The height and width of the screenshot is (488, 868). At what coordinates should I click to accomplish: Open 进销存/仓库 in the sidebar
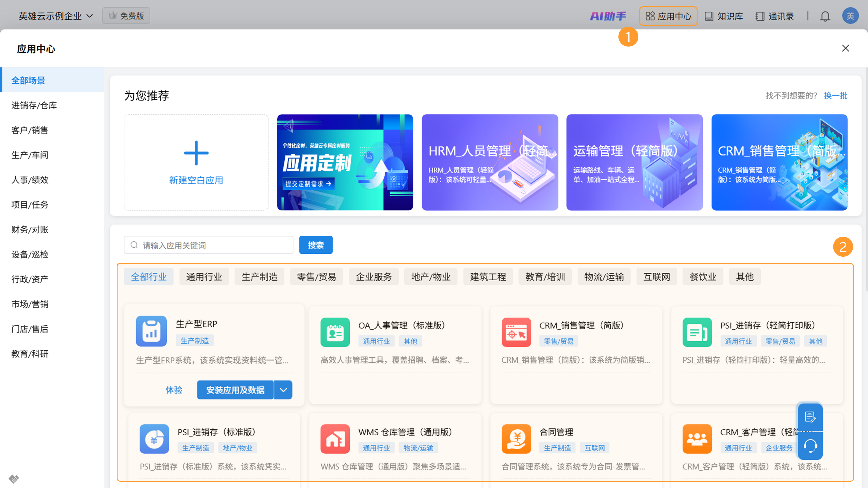click(34, 106)
